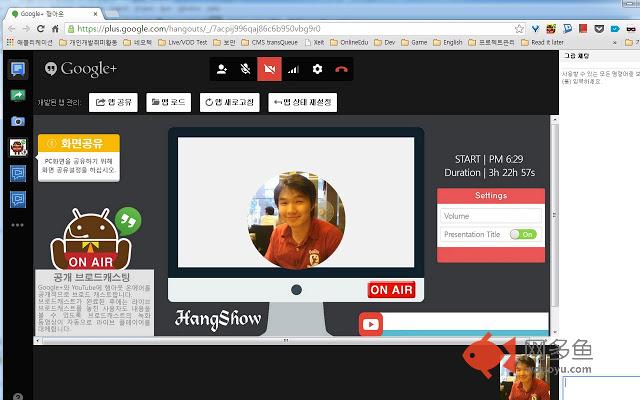Select the Google+ Hangout browser tab
640x400 pixels.
[x=52, y=14]
